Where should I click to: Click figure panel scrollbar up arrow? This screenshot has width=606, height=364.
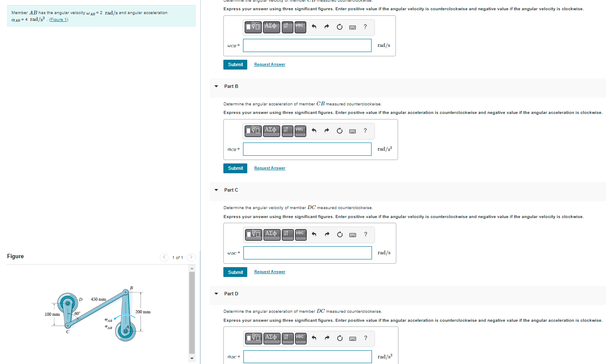[x=192, y=268]
